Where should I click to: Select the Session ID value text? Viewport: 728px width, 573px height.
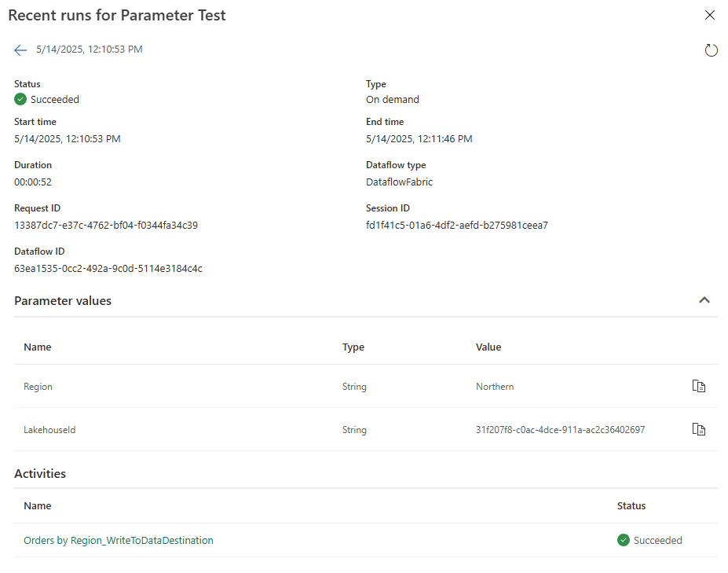click(x=456, y=225)
